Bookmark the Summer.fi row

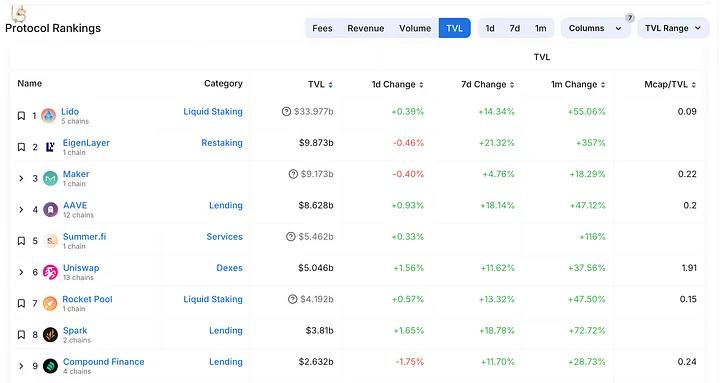pyautogui.click(x=21, y=241)
